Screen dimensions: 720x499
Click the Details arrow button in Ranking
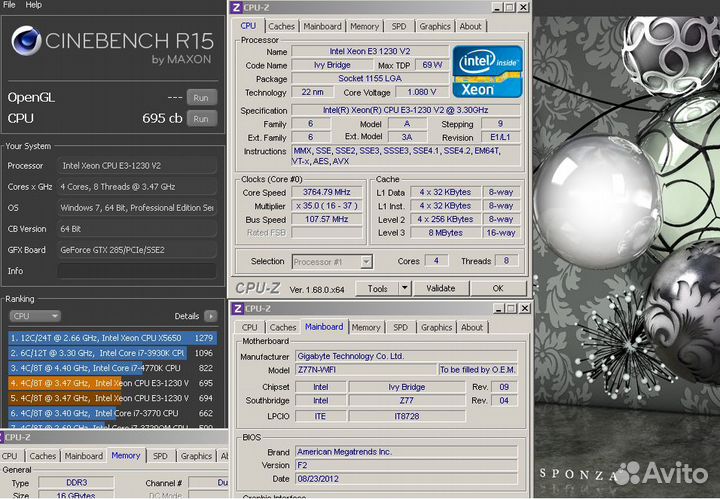(x=210, y=316)
